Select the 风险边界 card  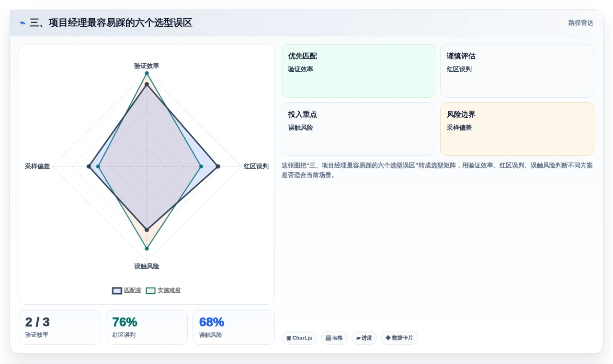(x=517, y=129)
